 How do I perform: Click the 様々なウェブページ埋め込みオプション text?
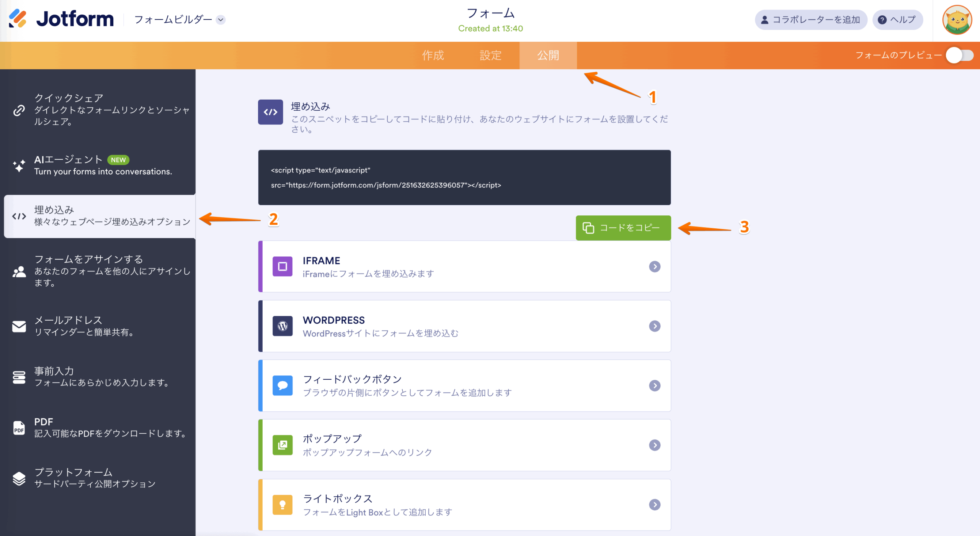tap(112, 222)
